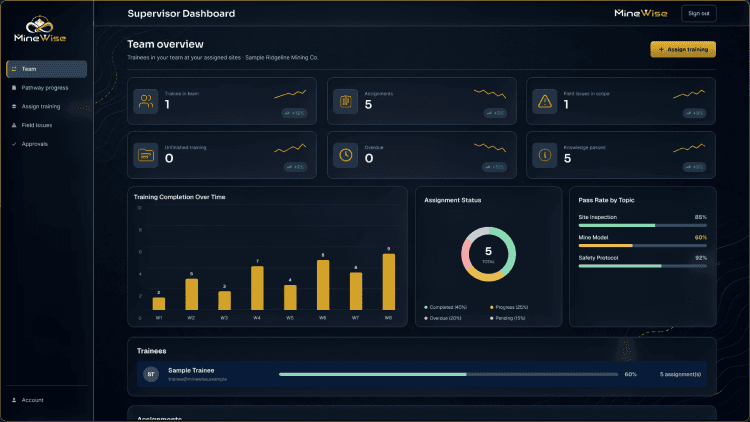Click the Overdue (20%) legend entry
Screen dimensions: 750x422
(443, 318)
